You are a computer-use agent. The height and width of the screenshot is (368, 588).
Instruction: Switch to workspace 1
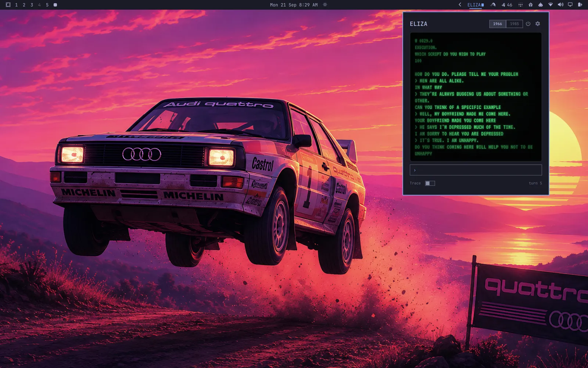[16, 5]
